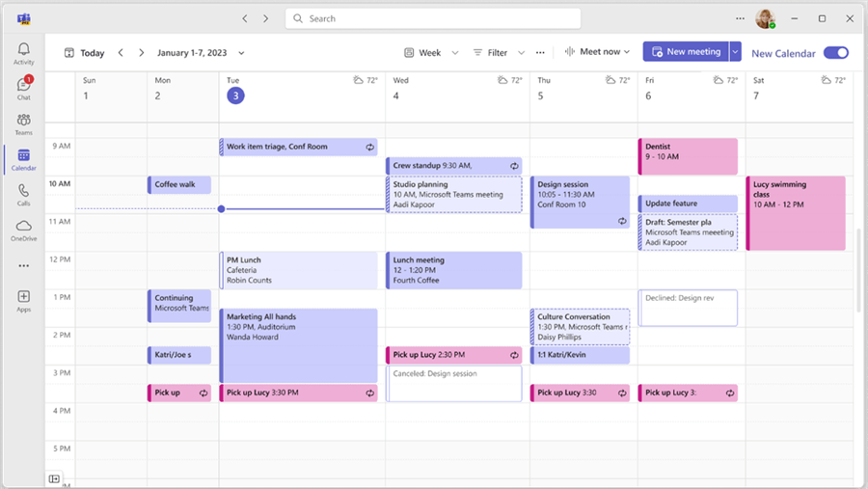Open the Calls section
The width and height of the screenshot is (868, 489).
23,195
